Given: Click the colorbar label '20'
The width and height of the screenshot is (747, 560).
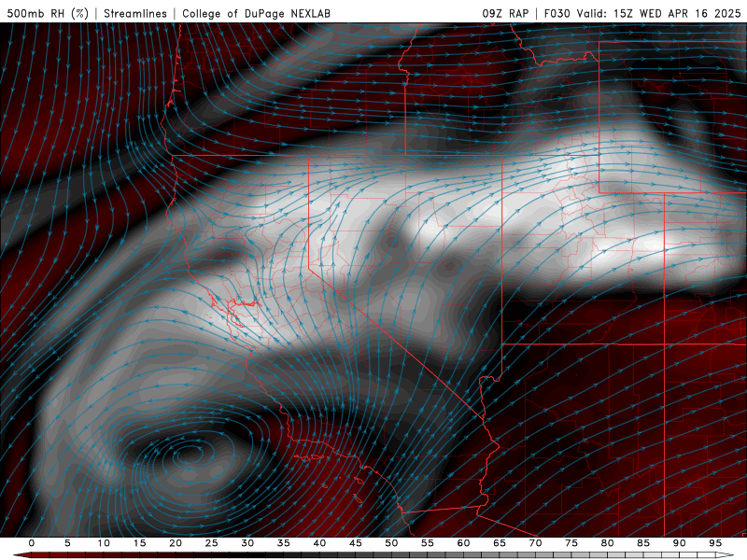Looking at the screenshot, I should point(176,543).
